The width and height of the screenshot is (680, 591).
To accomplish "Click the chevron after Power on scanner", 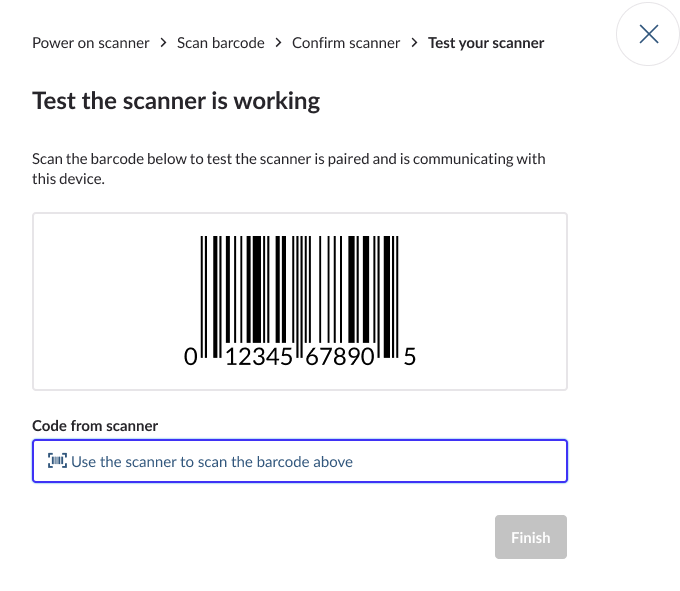I will (x=163, y=43).
